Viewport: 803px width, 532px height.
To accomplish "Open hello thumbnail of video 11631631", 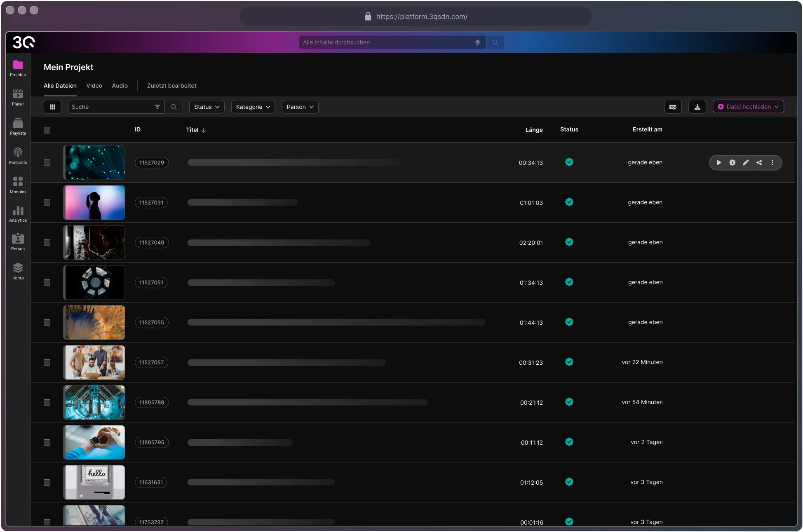I will click(94, 482).
